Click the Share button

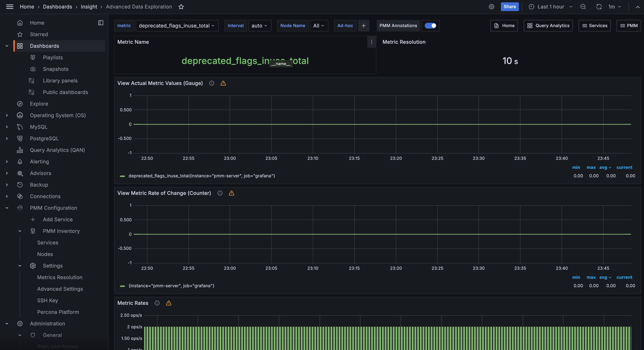coord(510,7)
